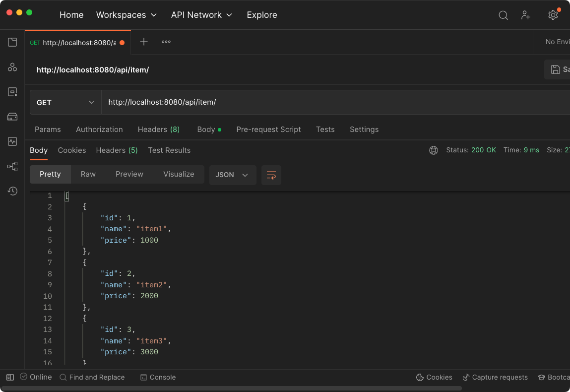The image size is (570, 392).
Task: Click the search magnifier icon
Action: (x=503, y=15)
